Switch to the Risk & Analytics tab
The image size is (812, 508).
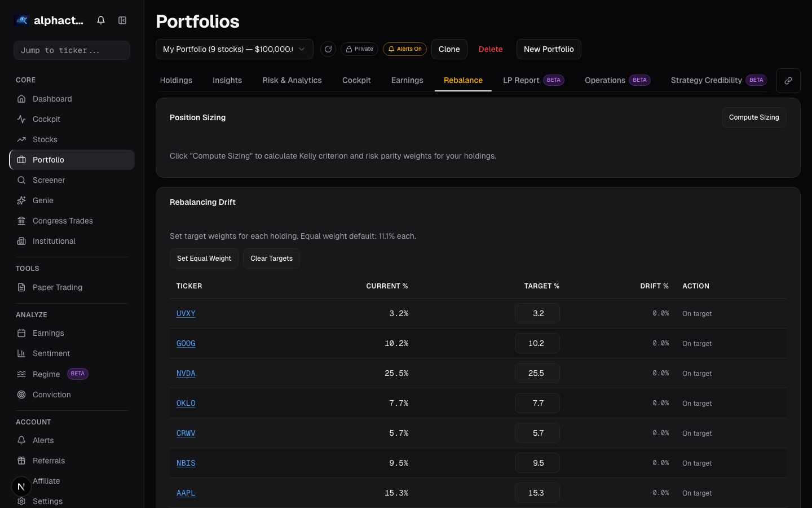click(x=292, y=80)
